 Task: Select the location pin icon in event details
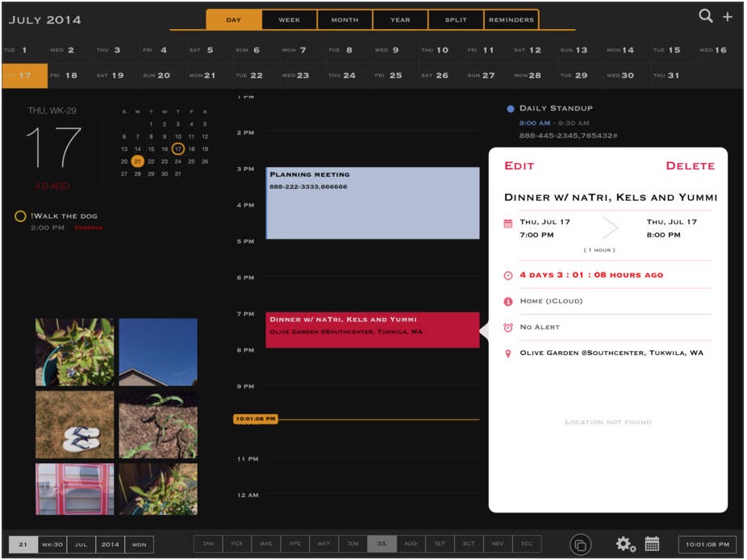pyautogui.click(x=510, y=353)
